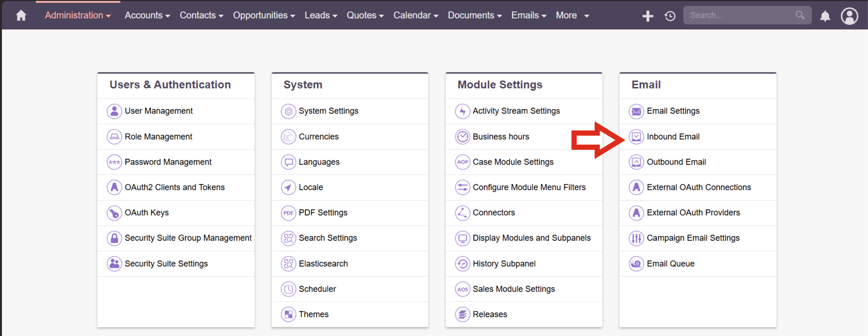
Task: Click the Scheduler clock icon
Action: click(288, 289)
